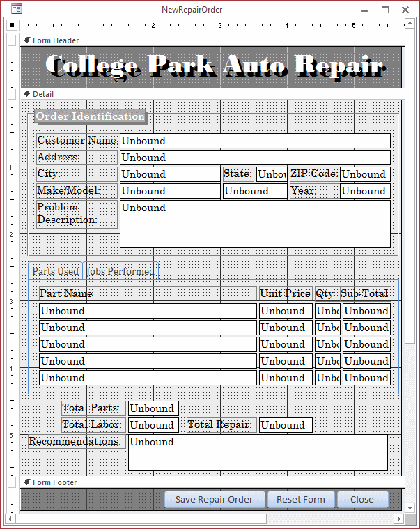Click the Close button in the form footer

[362, 499]
